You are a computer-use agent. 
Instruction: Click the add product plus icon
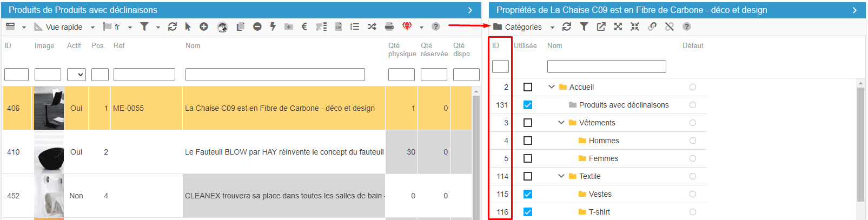point(204,26)
